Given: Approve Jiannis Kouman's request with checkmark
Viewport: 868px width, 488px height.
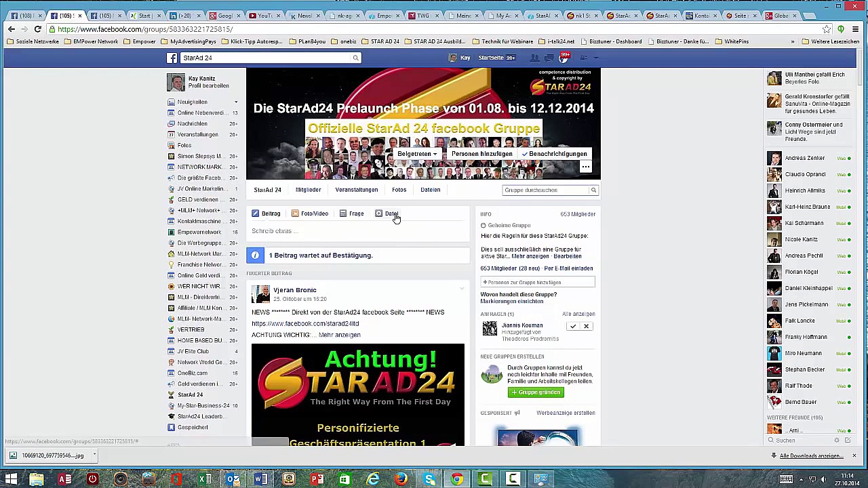Looking at the screenshot, I should 573,327.
